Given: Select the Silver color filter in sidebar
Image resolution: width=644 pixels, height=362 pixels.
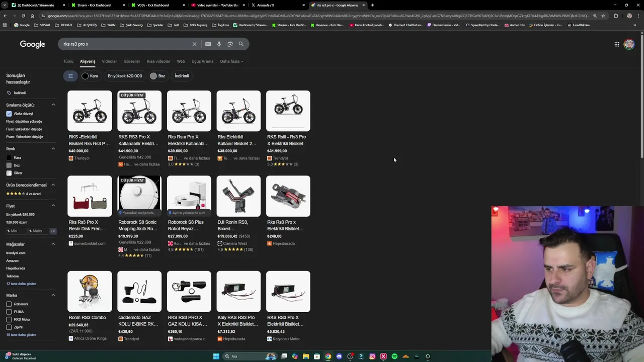Looking at the screenshot, I should click(15, 173).
